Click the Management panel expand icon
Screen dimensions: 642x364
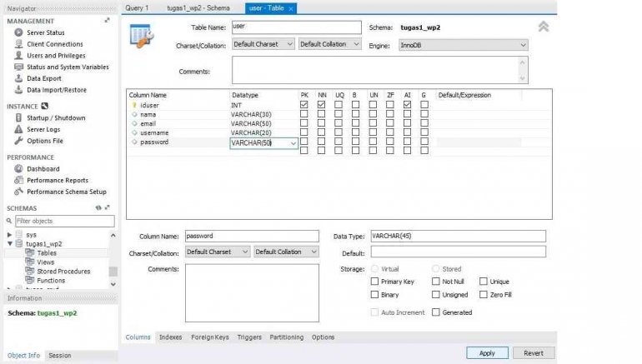click(x=108, y=20)
